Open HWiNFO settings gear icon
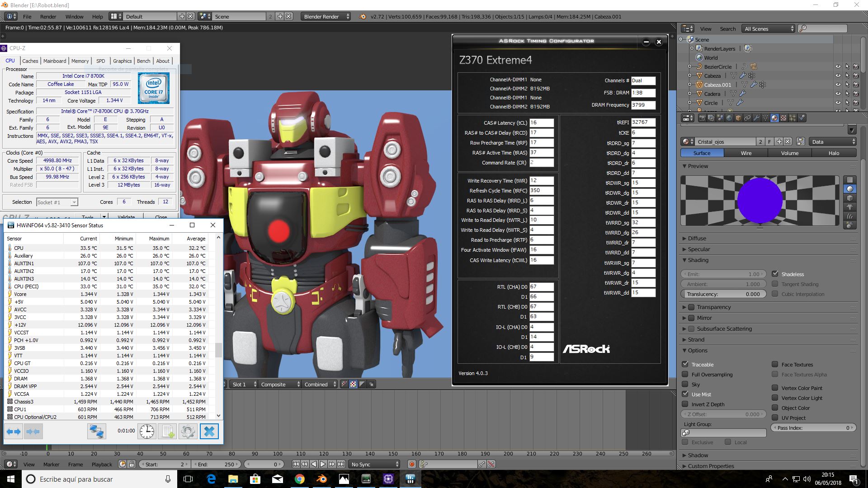The image size is (868, 488). (188, 432)
